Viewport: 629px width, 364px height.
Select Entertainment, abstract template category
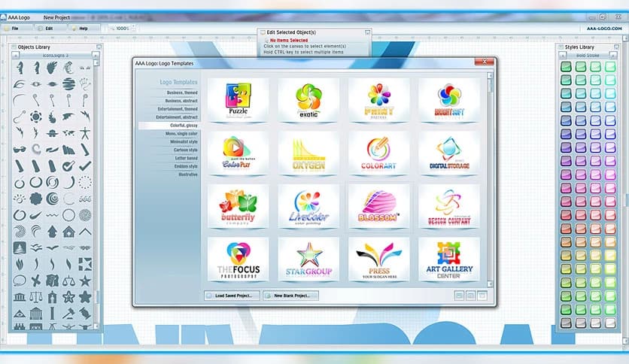pyautogui.click(x=177, y=117)
